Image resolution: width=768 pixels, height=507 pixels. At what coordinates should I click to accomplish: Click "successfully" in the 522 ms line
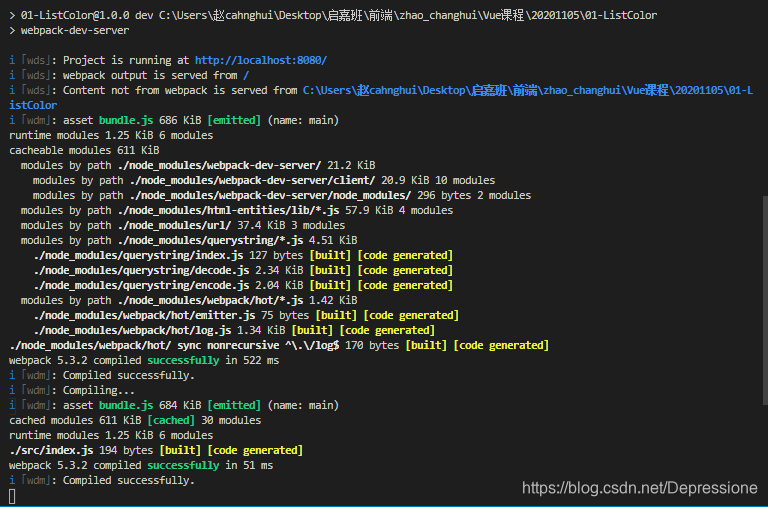click(x=183, y=361)
